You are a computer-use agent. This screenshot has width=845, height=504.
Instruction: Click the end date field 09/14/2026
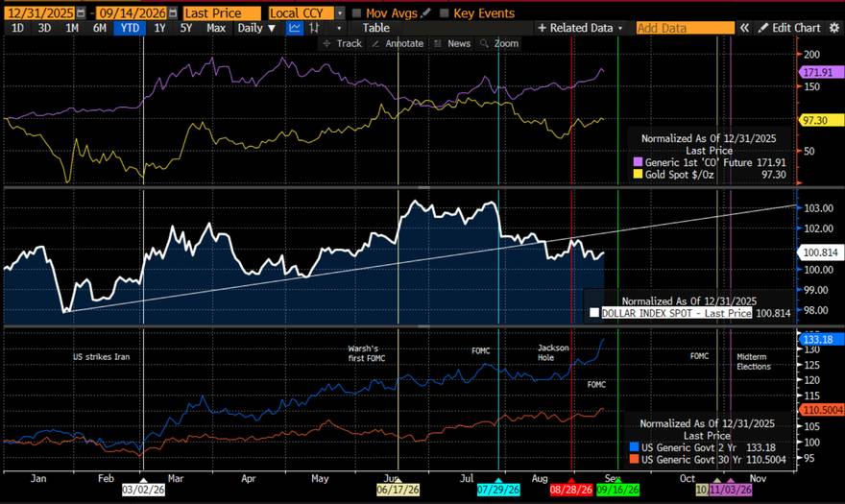[x=133, y=12]
